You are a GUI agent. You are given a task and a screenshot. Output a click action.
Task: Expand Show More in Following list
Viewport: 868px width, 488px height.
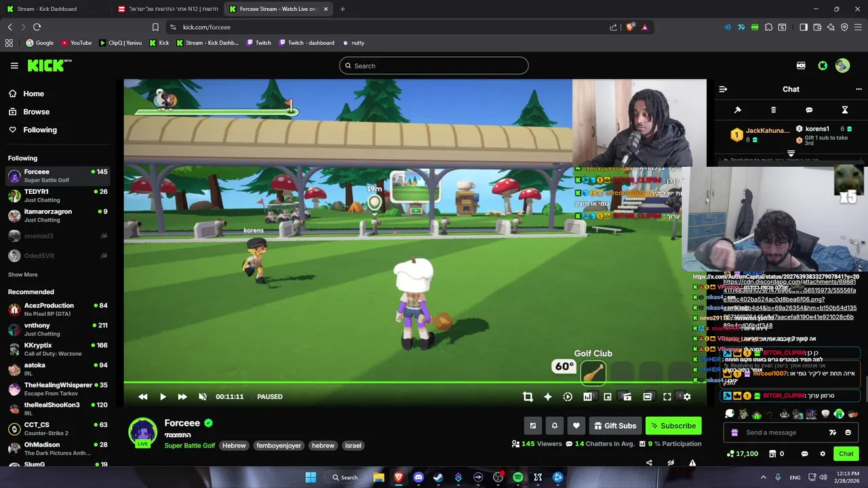click(x=23, y=274)
